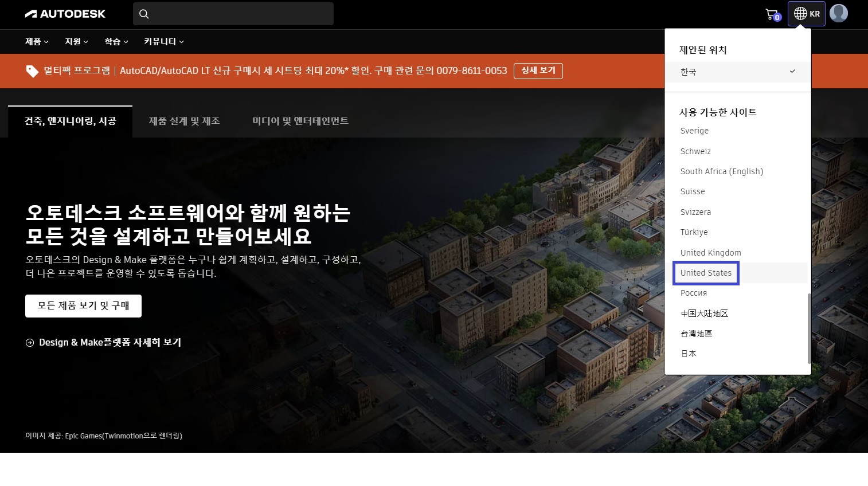Screen dimensions: 868x486
Task: Click the search input field
Action: 233,14
